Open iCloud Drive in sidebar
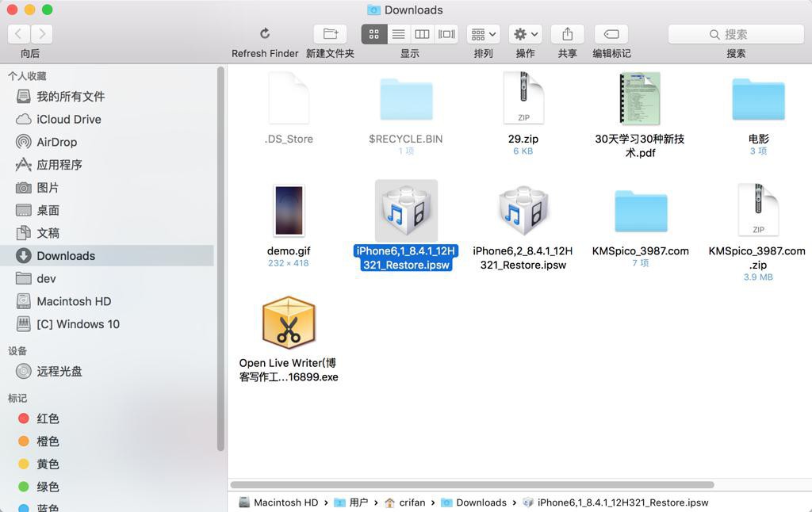 (108, 119)
